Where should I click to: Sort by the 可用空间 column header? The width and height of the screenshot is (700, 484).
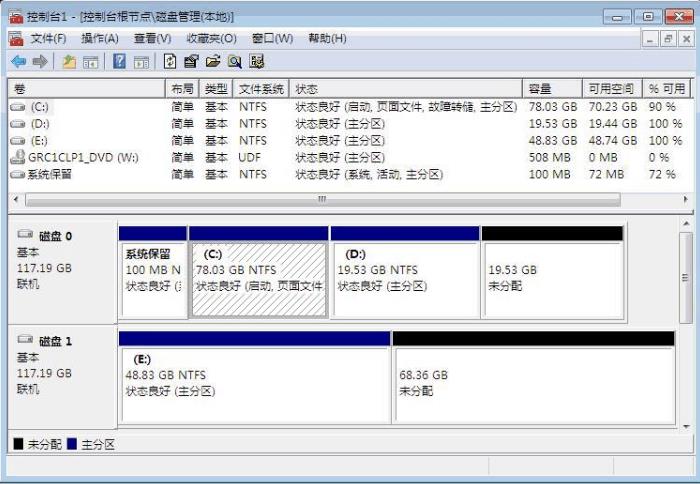pyautogui.click(x=612, y=89)
